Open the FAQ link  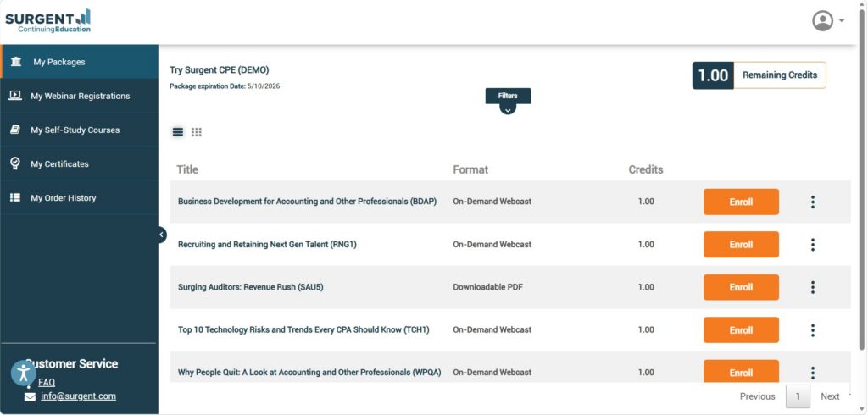[x=47, y=382]
